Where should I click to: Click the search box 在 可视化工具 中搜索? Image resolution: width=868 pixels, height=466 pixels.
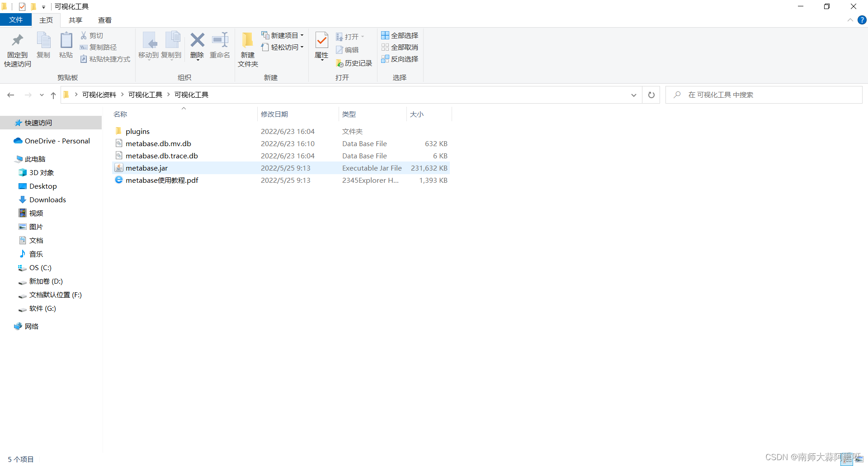click(x=764, y=95)
